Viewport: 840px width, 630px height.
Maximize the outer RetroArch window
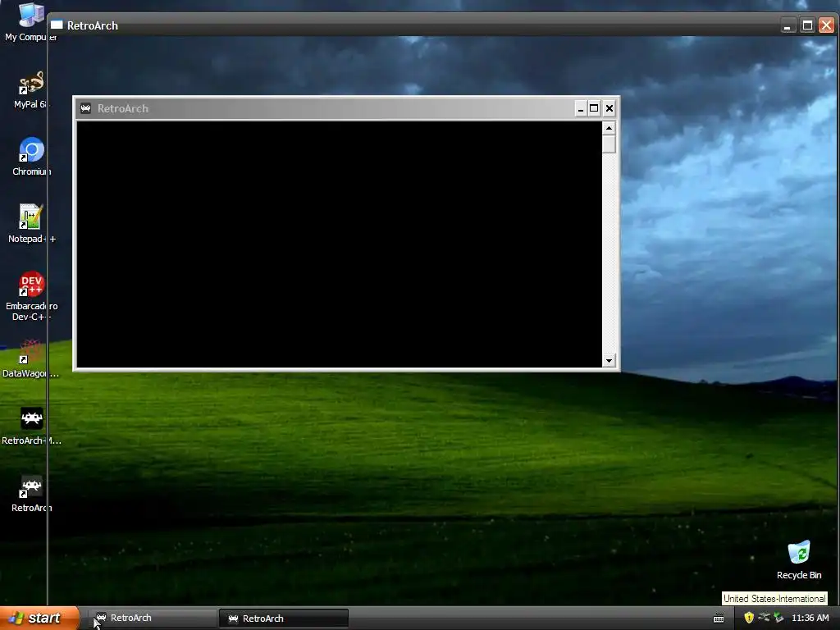point(807,25)
